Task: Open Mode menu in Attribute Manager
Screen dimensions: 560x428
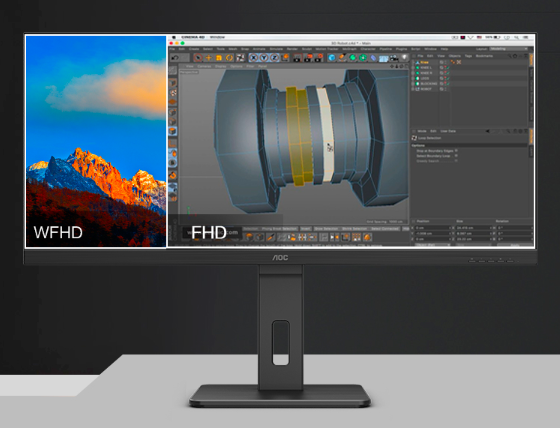Action: (x=422, y=131)
